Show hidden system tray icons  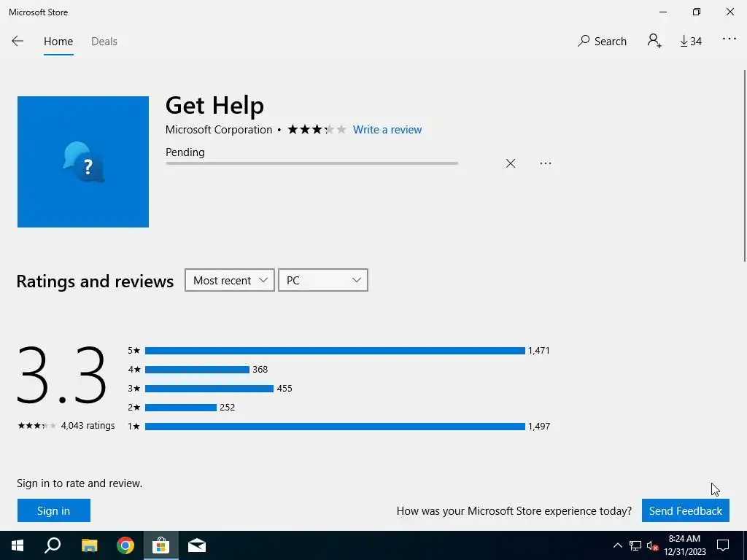coord(617,545)
